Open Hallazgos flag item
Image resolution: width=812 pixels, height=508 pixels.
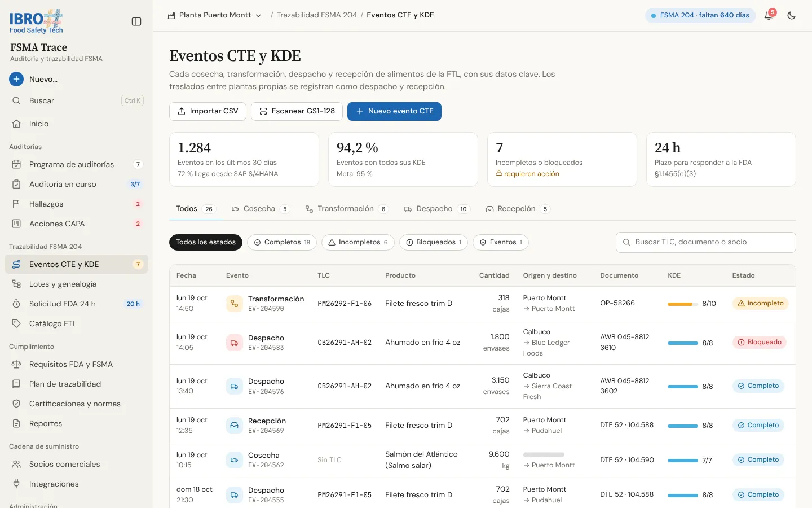76,204
